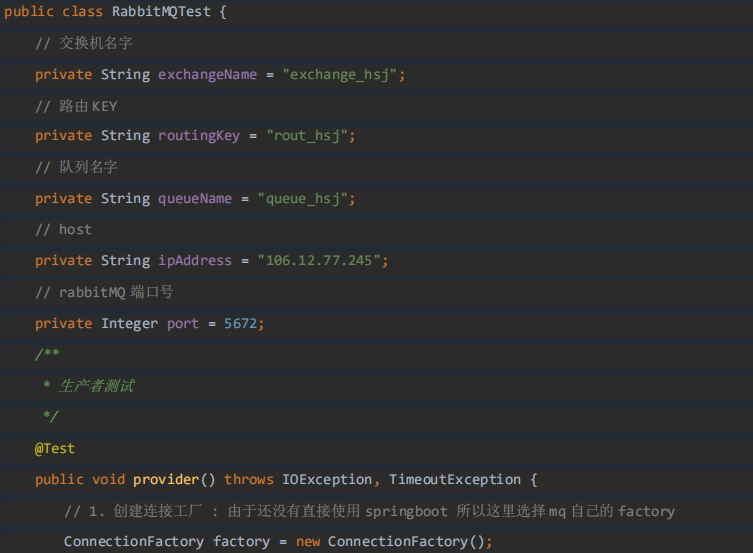753x553 pixels.
Task: Click the 交换机名字 comment line
Action: (84, 43)
